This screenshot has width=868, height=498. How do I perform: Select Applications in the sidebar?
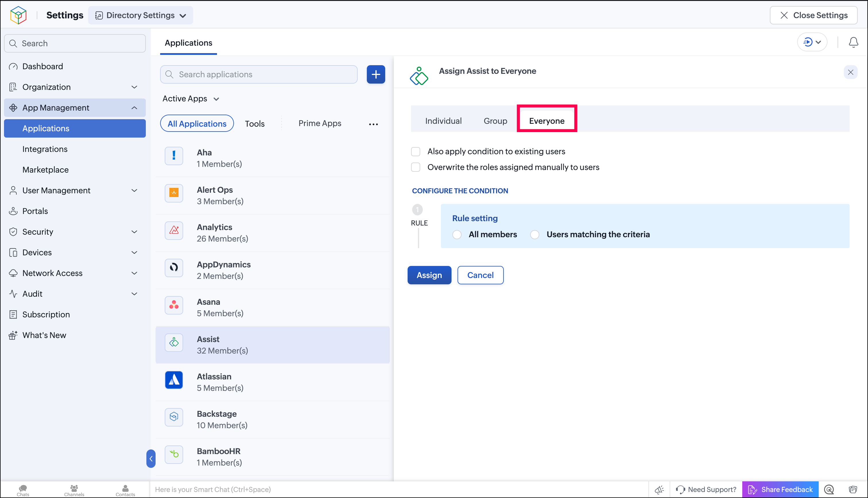coord(75,128)
